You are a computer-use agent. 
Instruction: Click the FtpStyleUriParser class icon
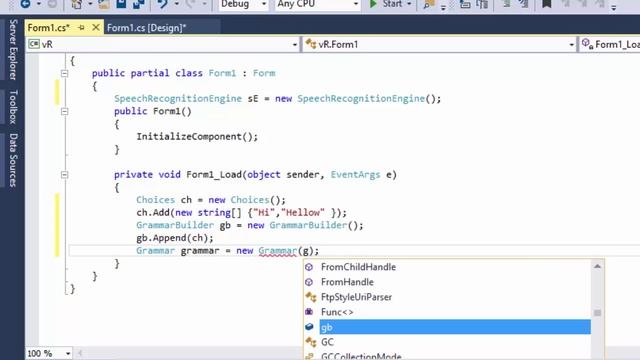(311, 297)
